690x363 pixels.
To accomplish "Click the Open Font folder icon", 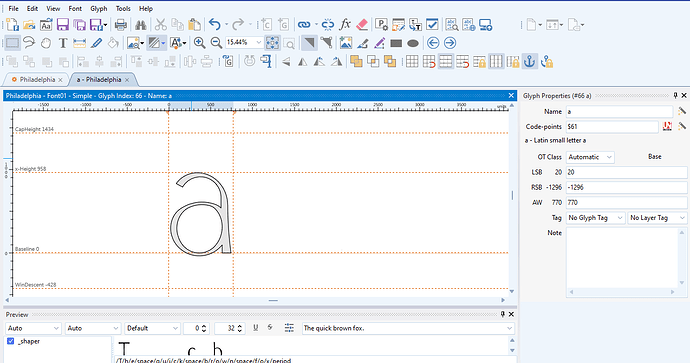I will (29, 25).
